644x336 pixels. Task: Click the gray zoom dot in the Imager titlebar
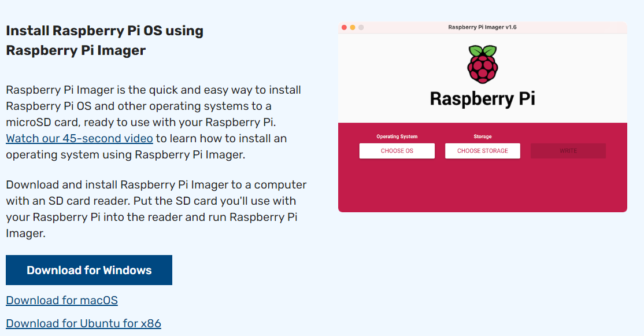[361, 28]
